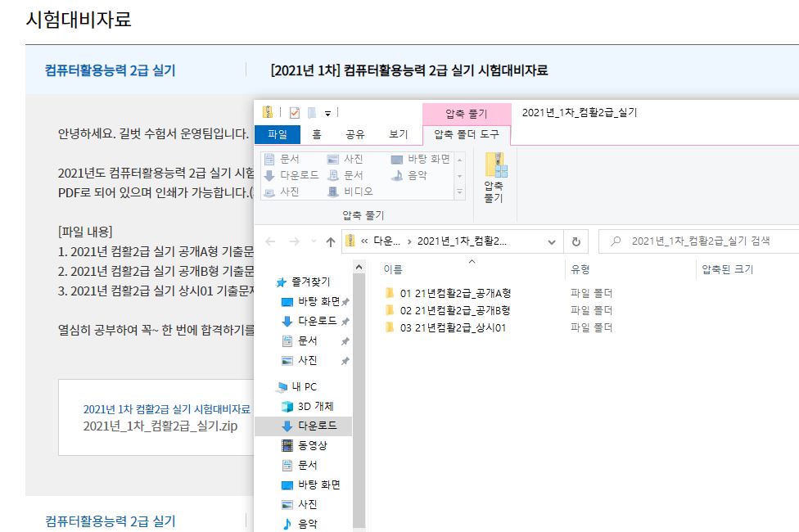Open the address bar history dropdown
Viewport: 799px width, 532px height.
point(552,242)
